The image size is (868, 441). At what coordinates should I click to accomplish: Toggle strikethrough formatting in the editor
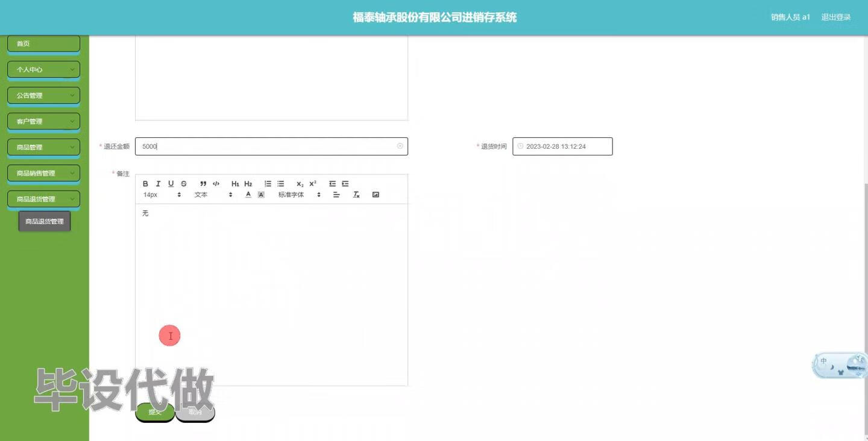click(184, 184)
